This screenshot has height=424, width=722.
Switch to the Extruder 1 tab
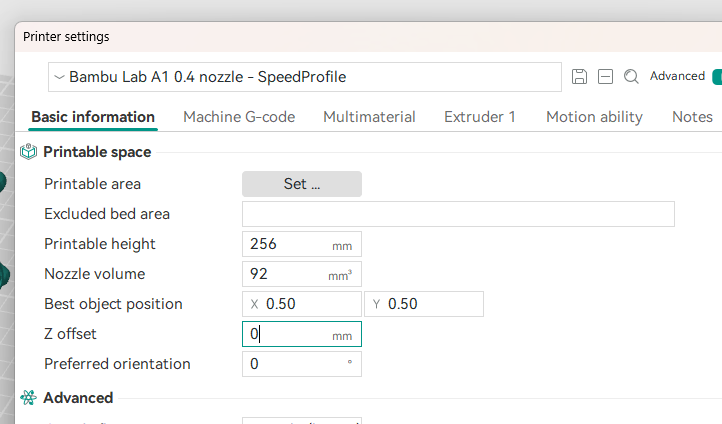tap(480, 117)
